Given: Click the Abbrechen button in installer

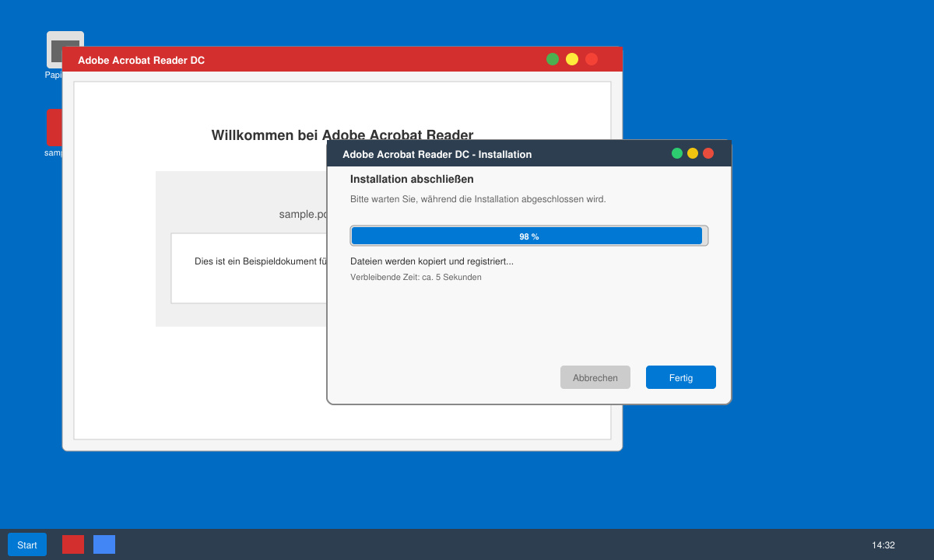Looking at the screenshot, I should [x=595, y=377].
